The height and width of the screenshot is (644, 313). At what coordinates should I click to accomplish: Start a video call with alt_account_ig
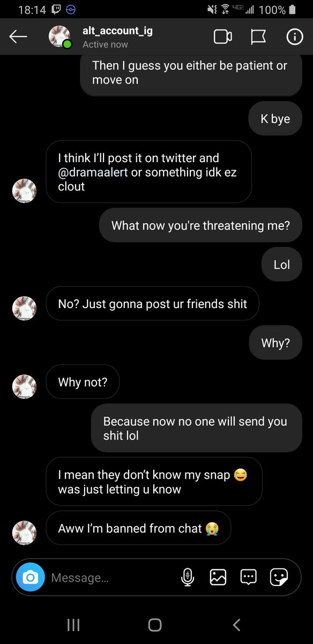click(222, 36)
